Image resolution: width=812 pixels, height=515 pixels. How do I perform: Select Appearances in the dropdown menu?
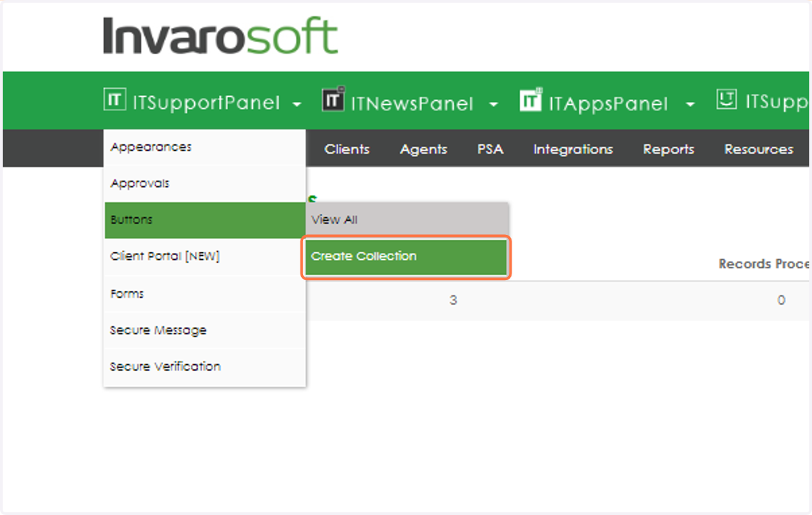tap(205, 148)
